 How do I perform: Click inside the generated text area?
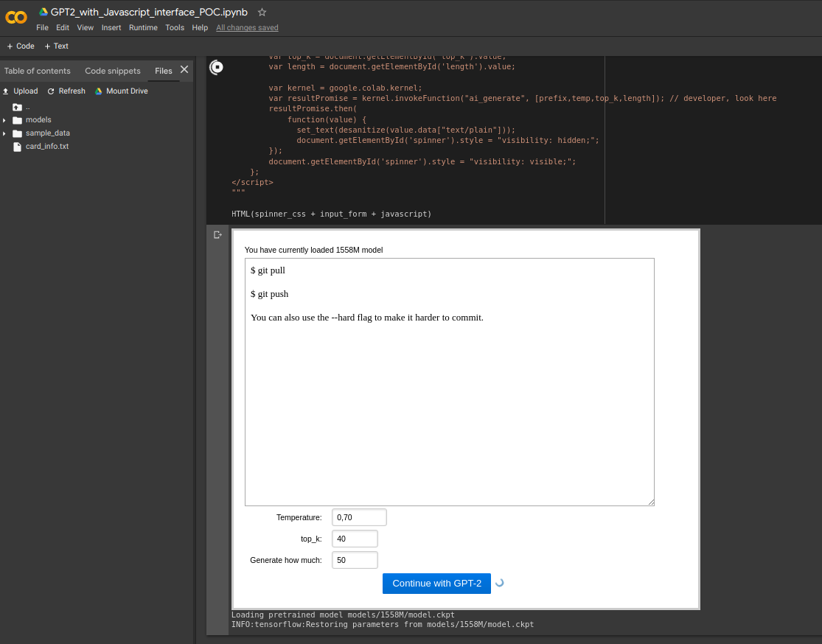(449, 382)
